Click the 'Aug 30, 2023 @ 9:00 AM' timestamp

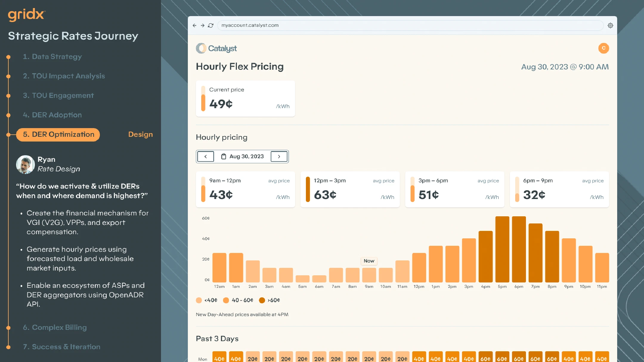[565, 67]
